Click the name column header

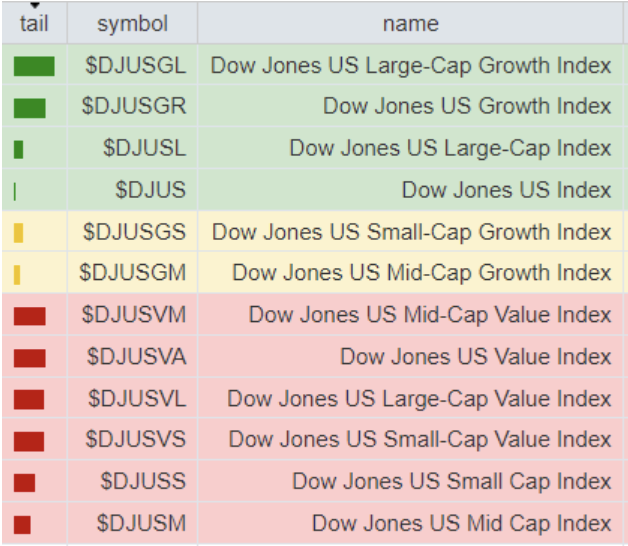point(410,24)
